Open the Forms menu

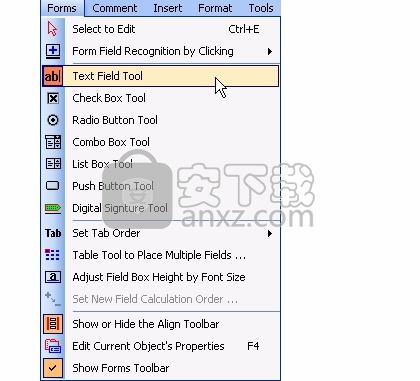point(62,8)
